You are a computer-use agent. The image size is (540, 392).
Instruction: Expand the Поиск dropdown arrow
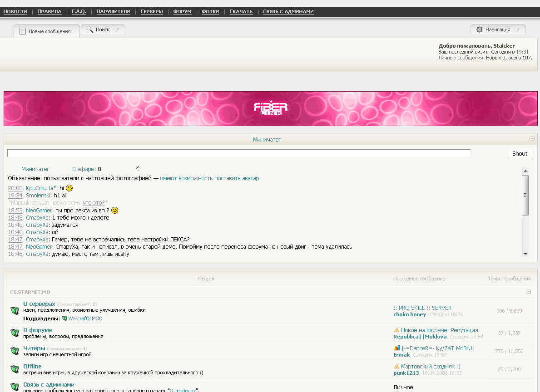coord(116,29)
